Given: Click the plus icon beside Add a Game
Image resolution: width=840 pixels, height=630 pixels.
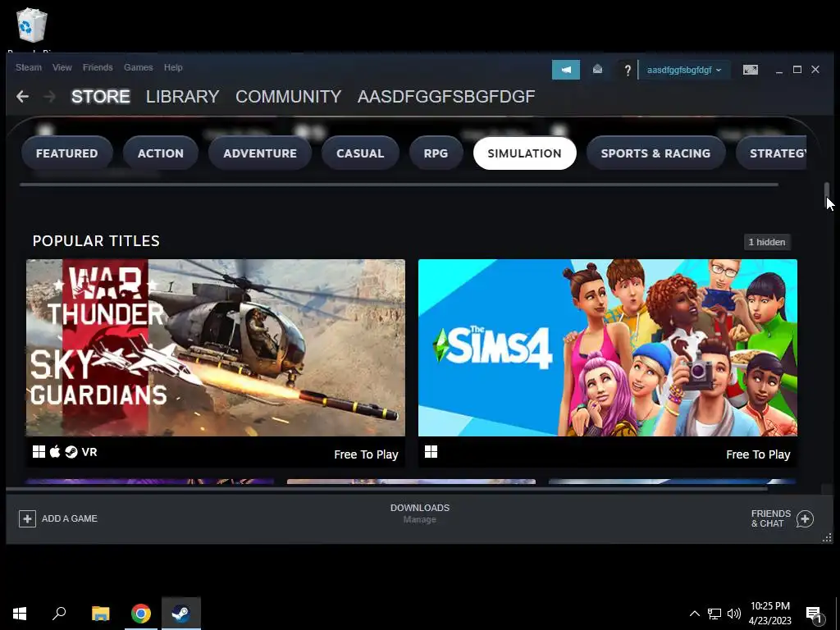Looking at the screenshot, I should (x=27, y=518).
